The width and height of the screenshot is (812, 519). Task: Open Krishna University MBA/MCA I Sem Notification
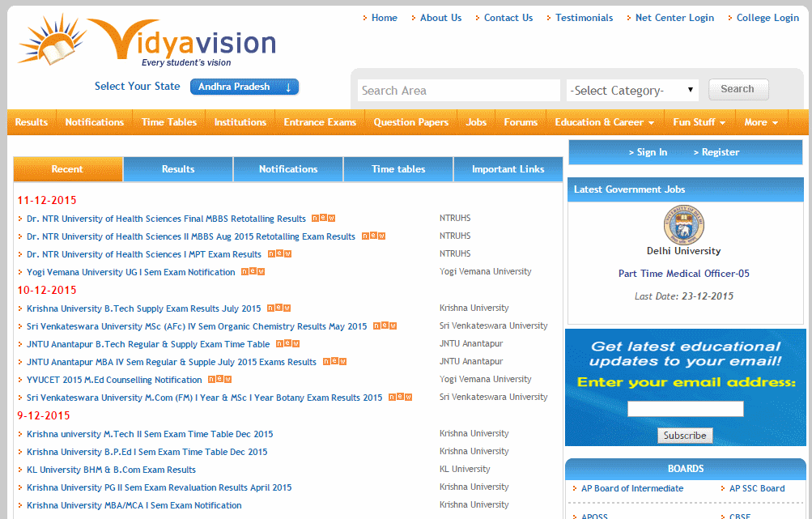tap(134, 505)
